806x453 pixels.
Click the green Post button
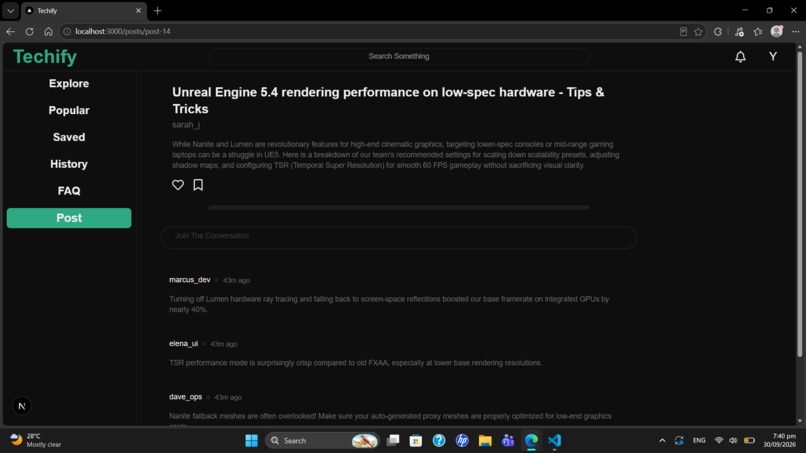69,218
